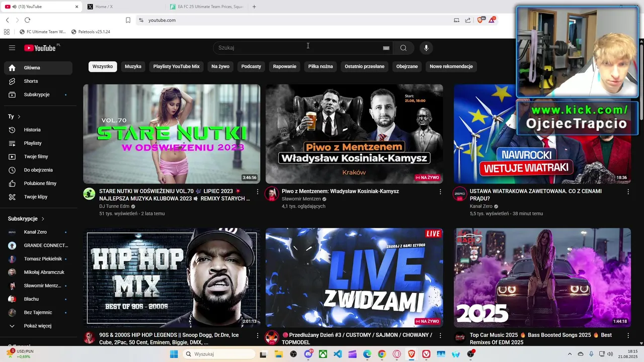The height and width of the screenshot is (362, 644).
Task: Open more options for STARE NUTKI video
Action: point(258,192)
